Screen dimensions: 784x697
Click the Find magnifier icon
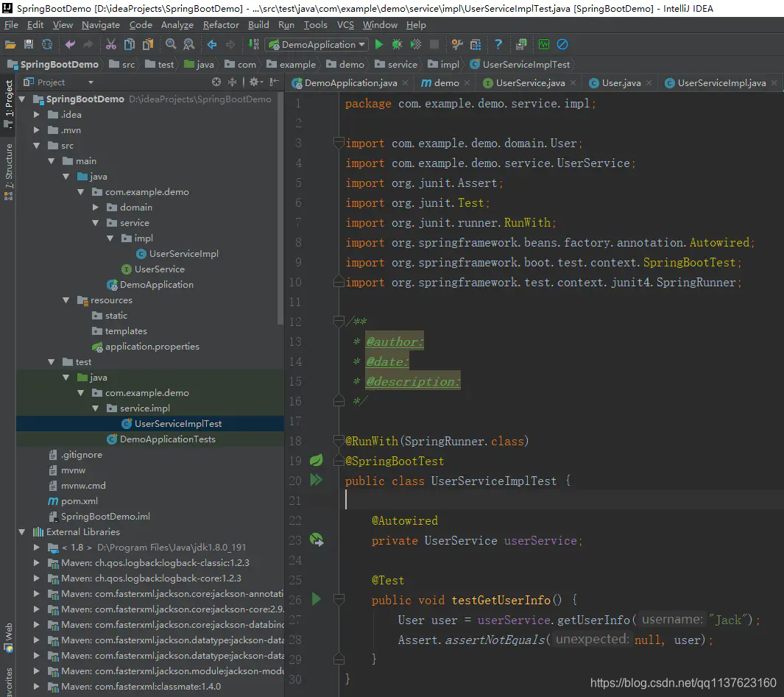tap(171, 44)
